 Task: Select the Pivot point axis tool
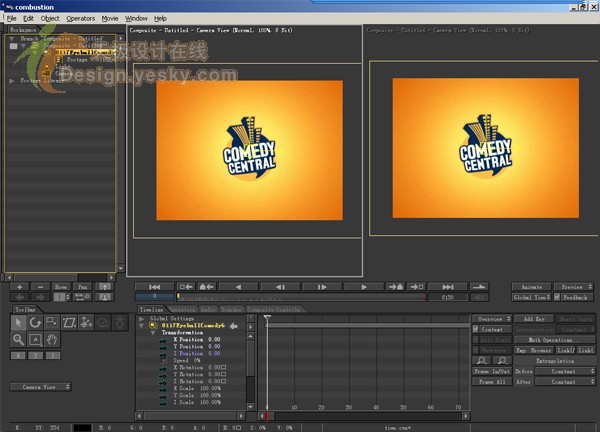coord(86,323)
